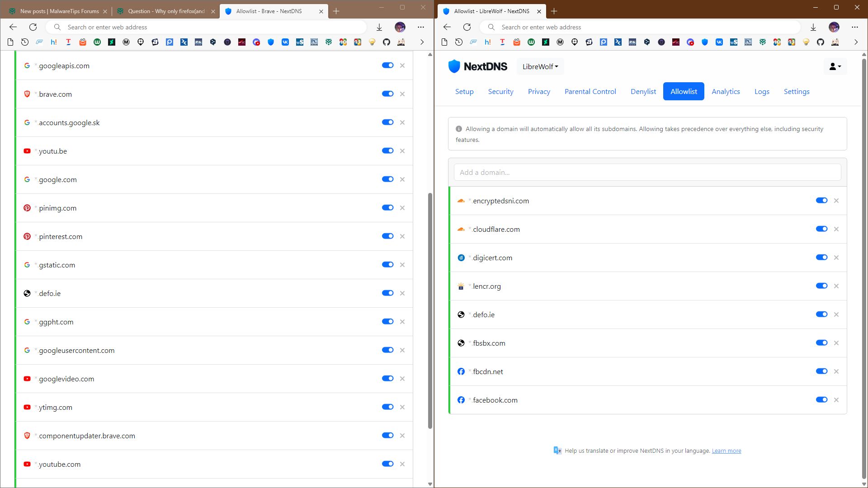Open a new tab in the left window
This screenshot has width=868, height=488.
[x=336, y=11]
